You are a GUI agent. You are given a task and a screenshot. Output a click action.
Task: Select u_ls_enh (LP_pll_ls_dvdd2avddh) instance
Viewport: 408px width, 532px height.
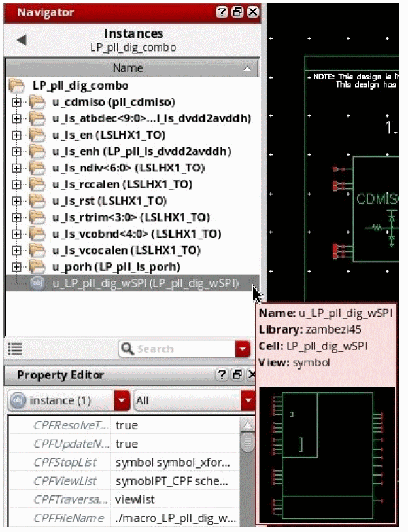(142, 151)
